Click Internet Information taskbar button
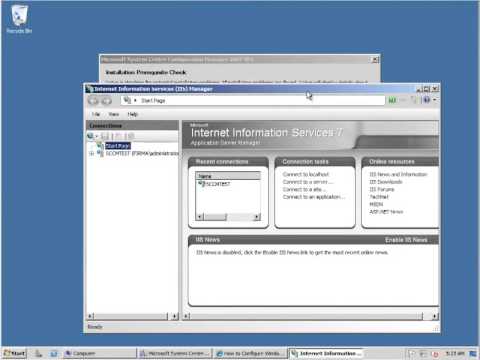The image size is (480, 360). point(326,353)
